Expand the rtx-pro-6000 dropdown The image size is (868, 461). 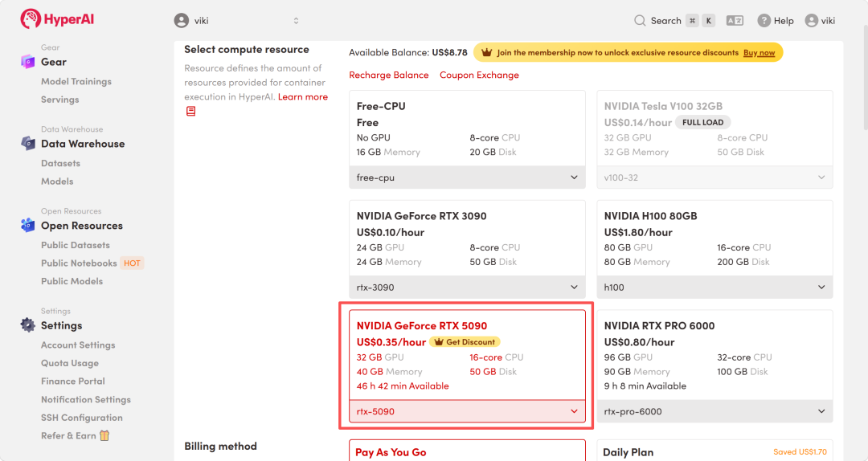click(714, 411)
